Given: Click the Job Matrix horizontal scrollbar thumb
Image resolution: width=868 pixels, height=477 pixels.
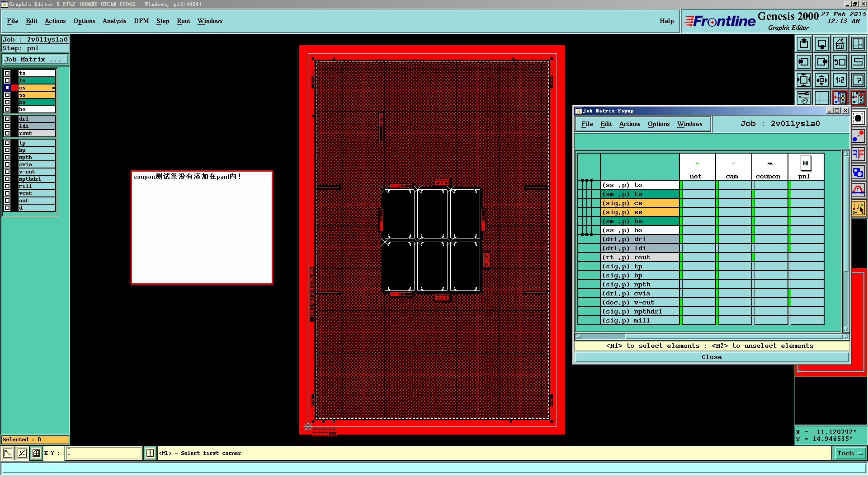Looking at the screenshot, I should pyautogui.click(x=735, y=337).
